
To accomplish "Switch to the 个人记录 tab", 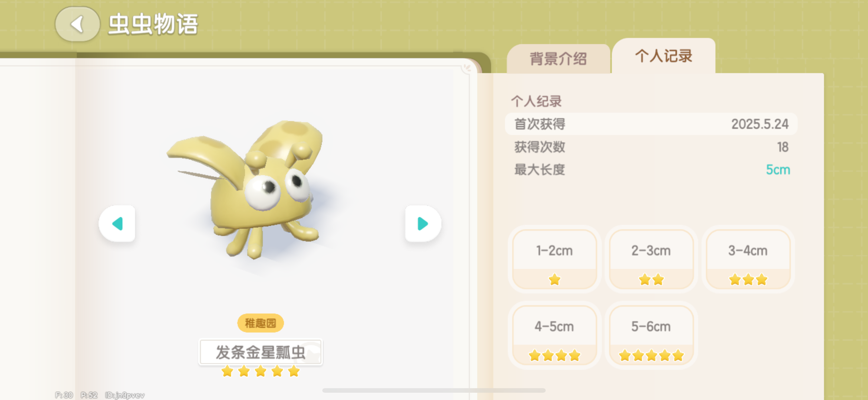I will pyautogui.click(x=663, y=56).
